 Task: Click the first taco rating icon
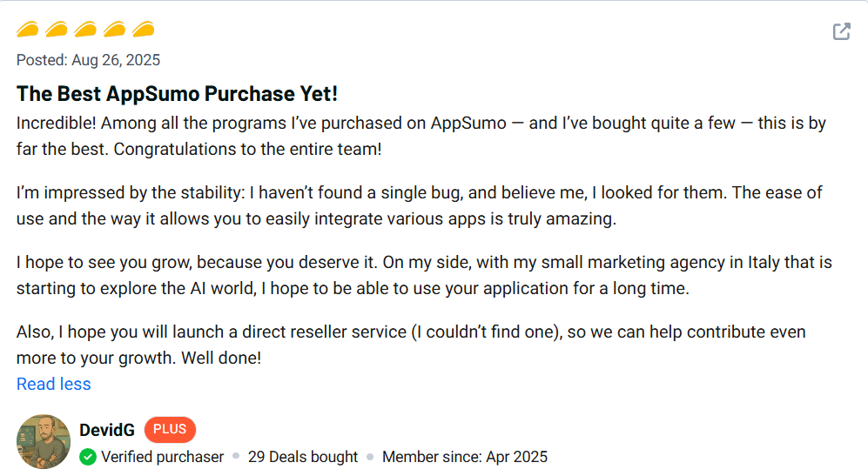coord(28,30)
